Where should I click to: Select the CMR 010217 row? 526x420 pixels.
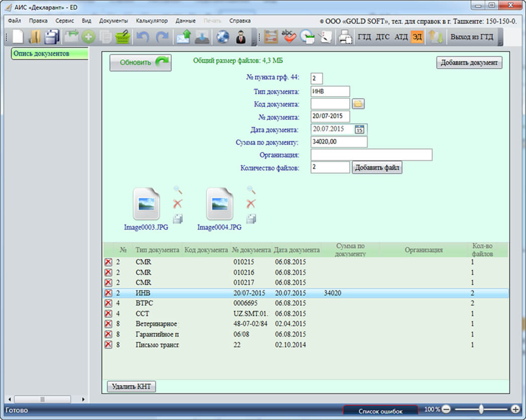306,282
